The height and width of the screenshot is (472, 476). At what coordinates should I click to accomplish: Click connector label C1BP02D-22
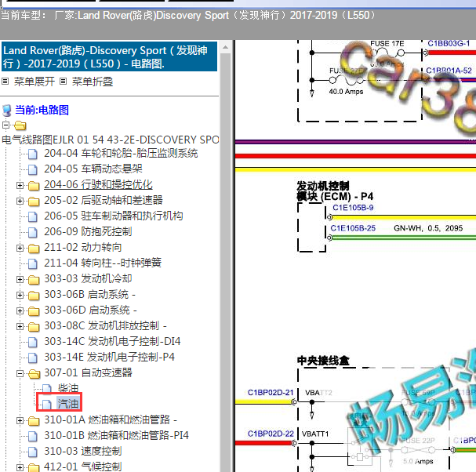[x=271, y=434]
